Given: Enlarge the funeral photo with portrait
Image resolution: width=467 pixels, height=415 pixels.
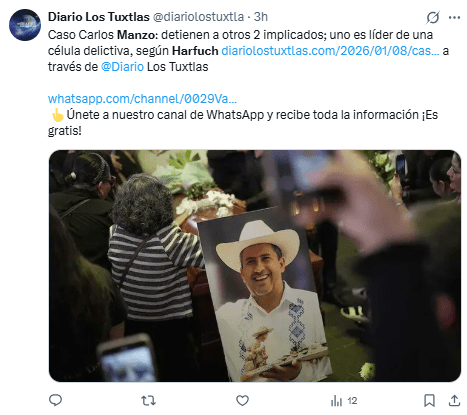Looking at the screenshot, I should (x=255, y=266).
